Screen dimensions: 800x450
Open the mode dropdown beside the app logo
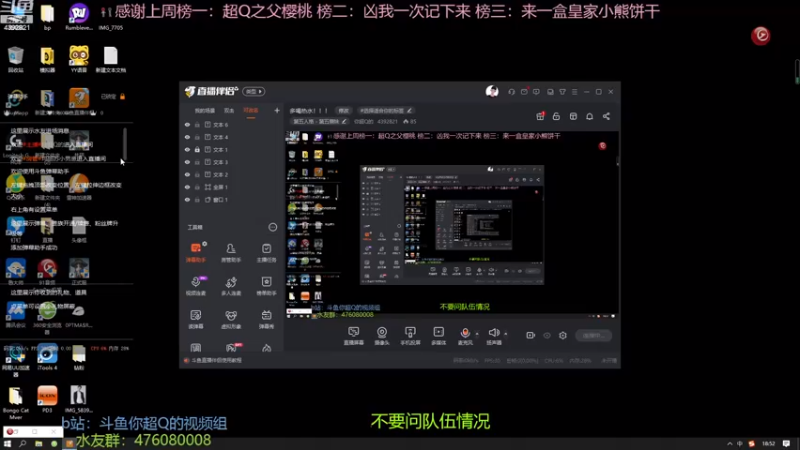click(254, 91)
